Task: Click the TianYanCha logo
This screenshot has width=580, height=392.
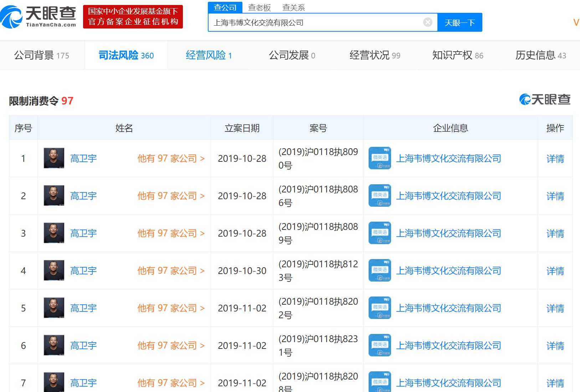Action: (38, 17)
